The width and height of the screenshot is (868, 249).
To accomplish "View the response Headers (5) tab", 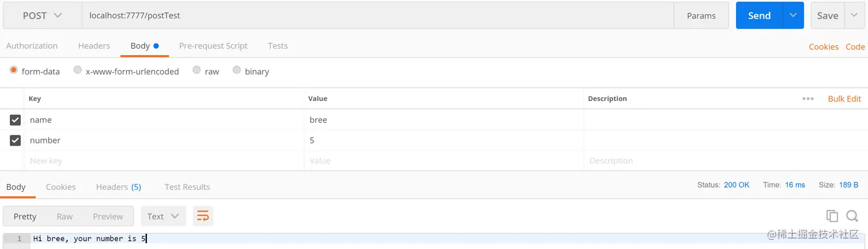I will click(118, 187).
